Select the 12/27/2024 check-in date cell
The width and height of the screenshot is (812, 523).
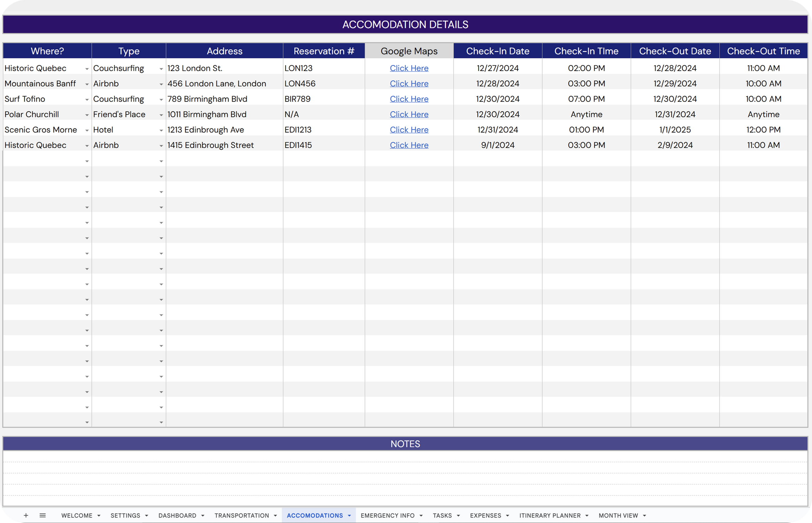tap(497, 68)
